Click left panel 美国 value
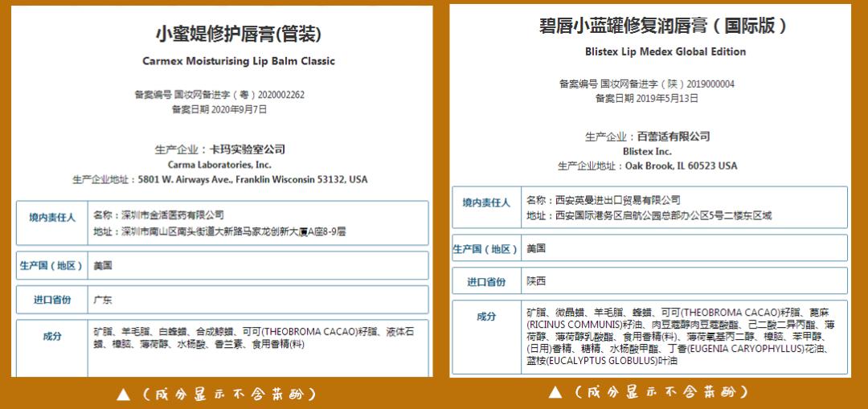Screen dimensions: 868x409 (x=103, y=266)
